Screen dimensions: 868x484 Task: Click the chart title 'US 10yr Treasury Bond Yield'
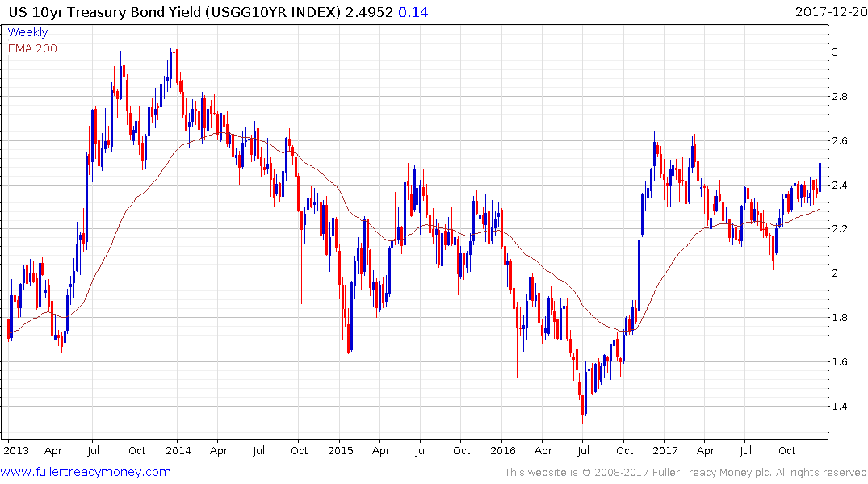(x=105, y=12)
